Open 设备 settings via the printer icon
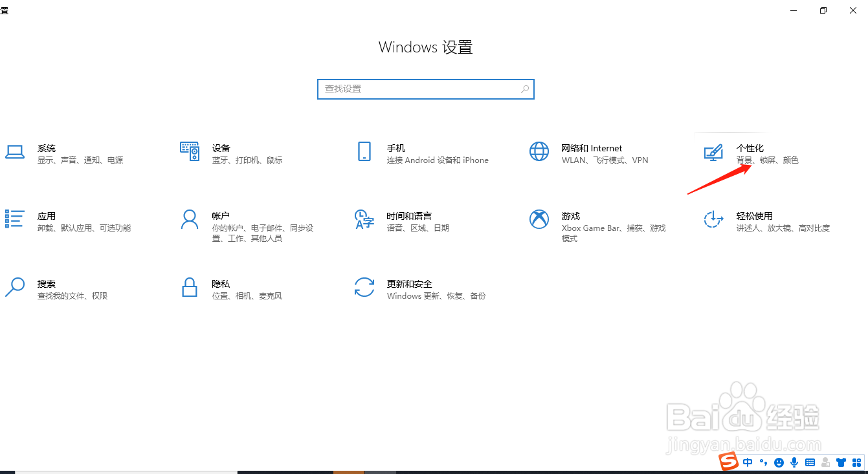Image resolution: width=868 pixels, height=474 pixels. pyautogui.click(x=190, y=152)
